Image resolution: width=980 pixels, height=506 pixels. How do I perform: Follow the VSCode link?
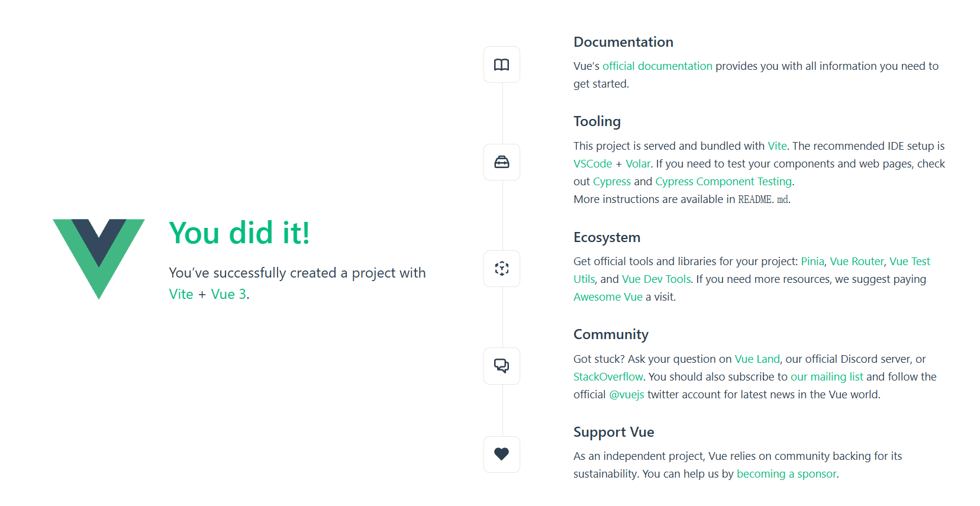click(x=592, y=164)
